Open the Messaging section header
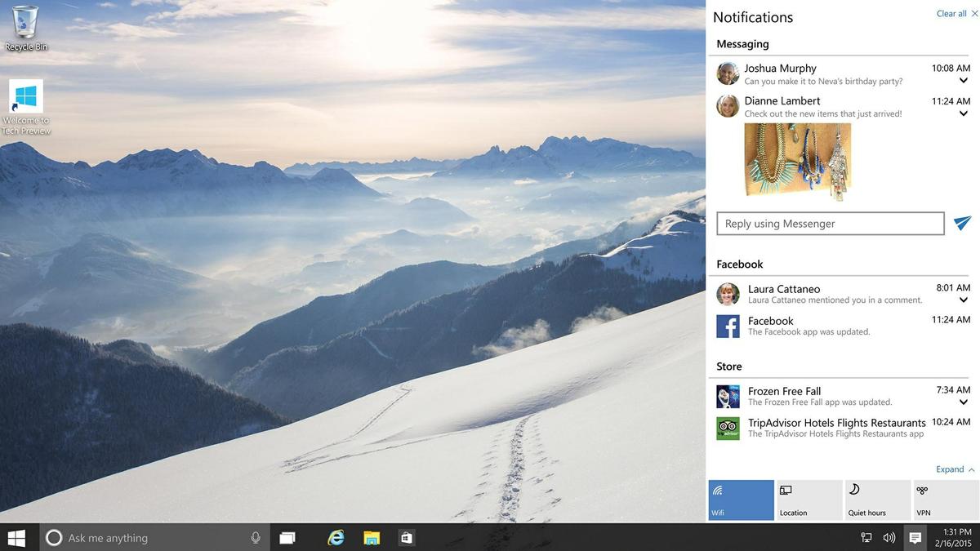 pyautogui.click(x=742, y=43)
